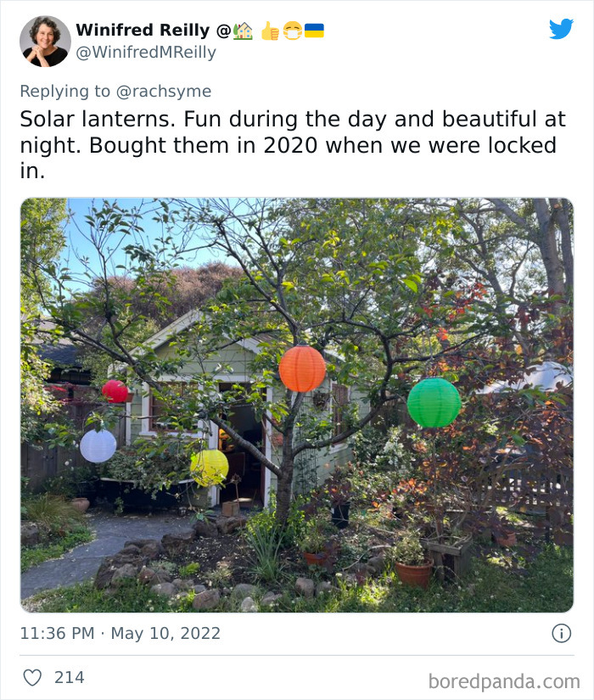The height and width of the screenshot is (700, 594).
Task: Click the house emoji in the display name
Action: pyautogui.click(x=243, y=31)
